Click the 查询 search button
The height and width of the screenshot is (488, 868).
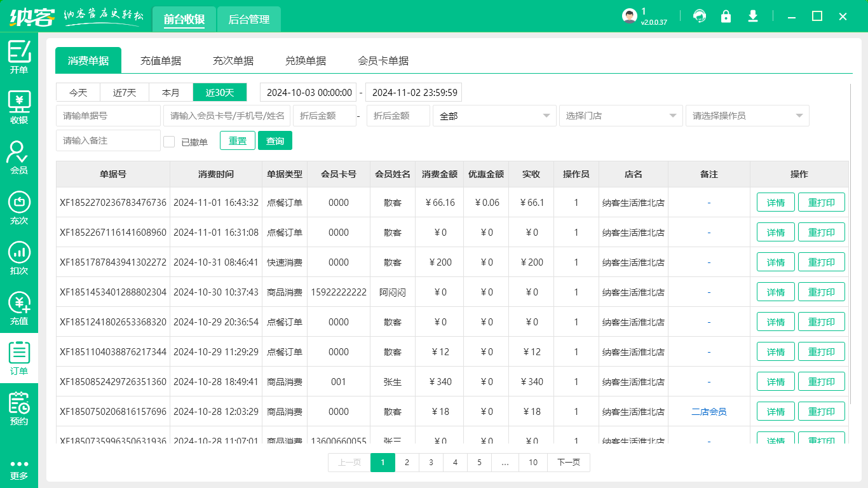(x=275, y=141)
